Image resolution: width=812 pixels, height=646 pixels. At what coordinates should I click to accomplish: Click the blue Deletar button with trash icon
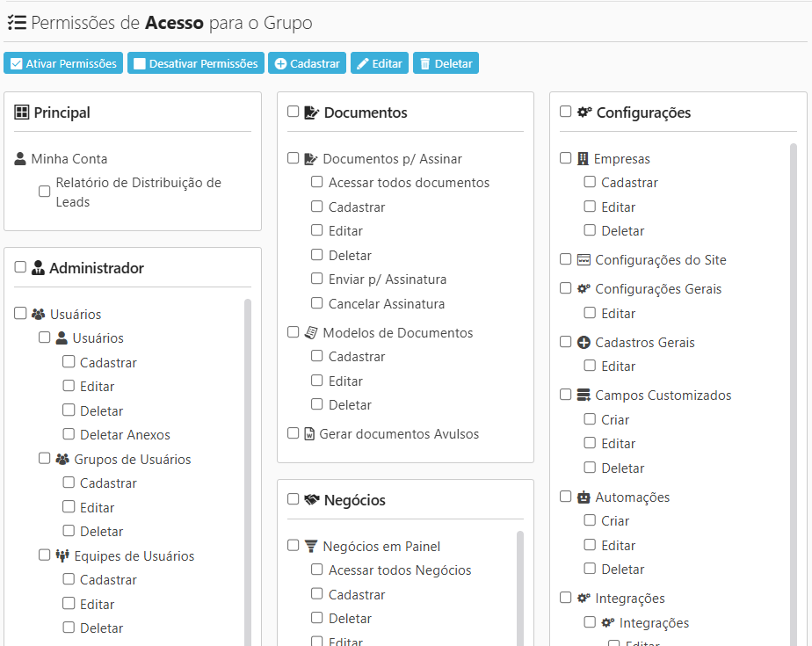coord(446,63)
